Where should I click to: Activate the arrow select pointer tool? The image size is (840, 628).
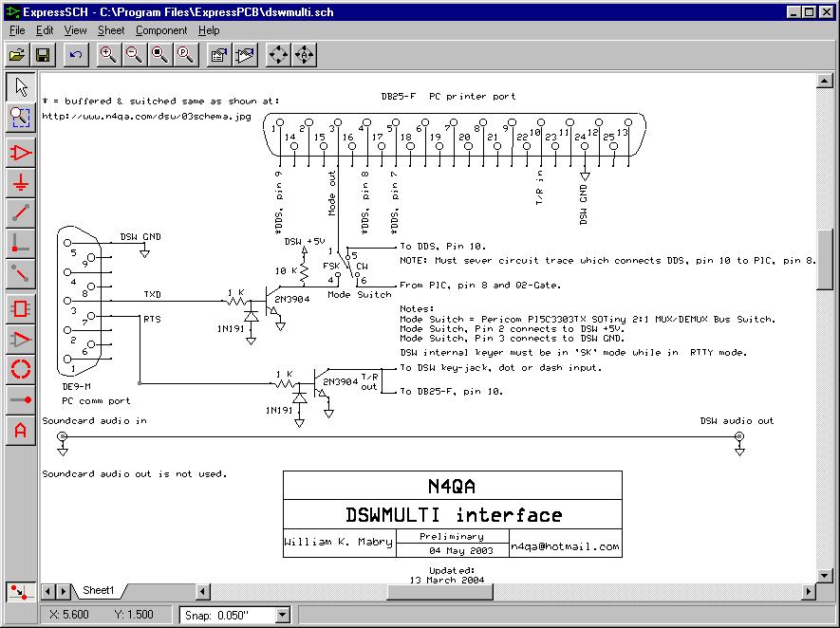(x=21, y=86)
